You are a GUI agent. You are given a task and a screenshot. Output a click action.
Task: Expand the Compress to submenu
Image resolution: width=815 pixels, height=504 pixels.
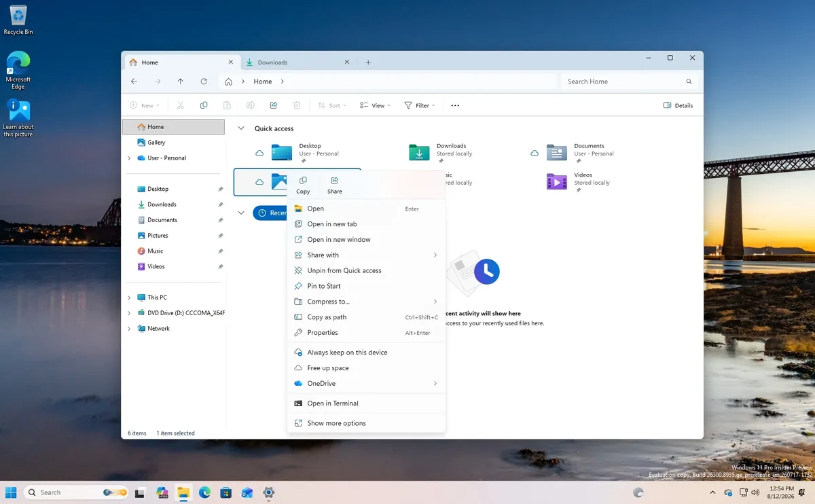click(367, 302)
